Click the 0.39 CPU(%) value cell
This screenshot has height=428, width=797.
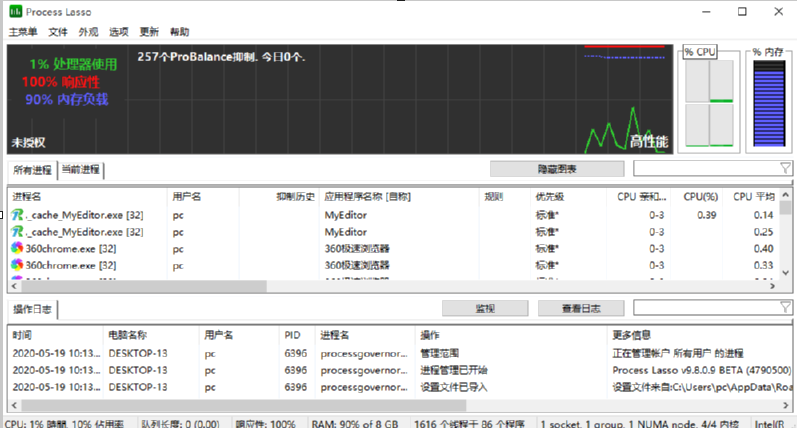coord(707,215)
